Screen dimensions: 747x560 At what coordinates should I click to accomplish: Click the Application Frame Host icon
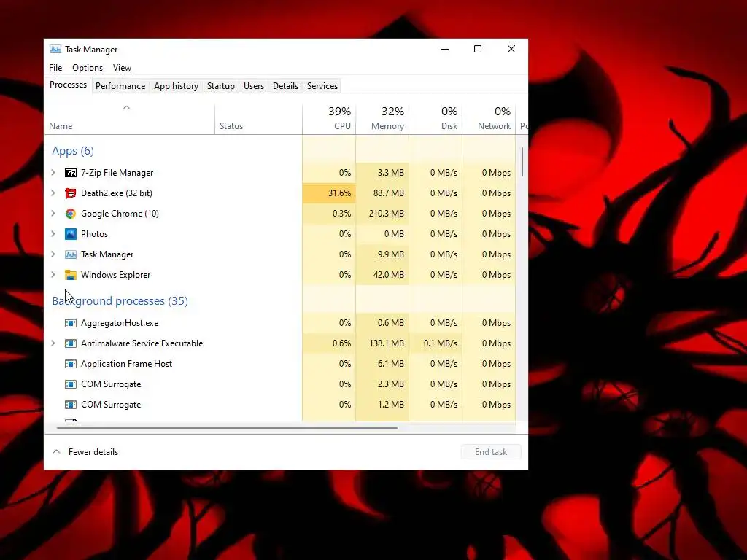(71, 365)
